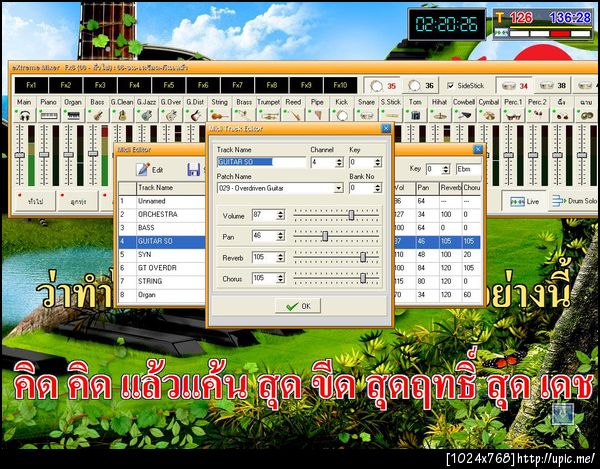Viewport: 600px width, 469px height.
Task: Click the Drum Solo button
Action: point(574,201)
